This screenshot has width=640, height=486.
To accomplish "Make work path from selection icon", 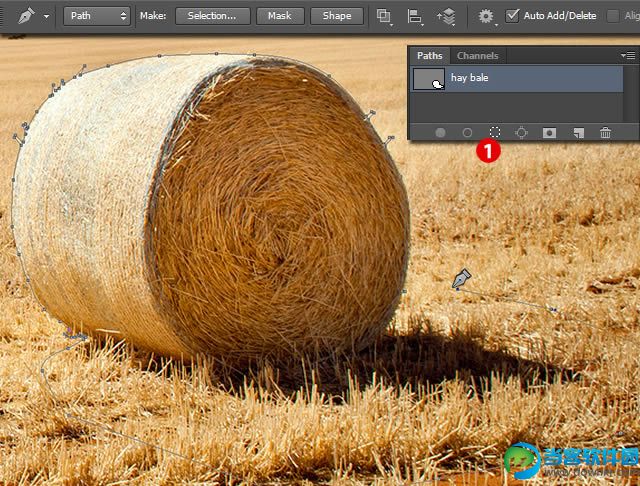I will (x=521, y=132).
